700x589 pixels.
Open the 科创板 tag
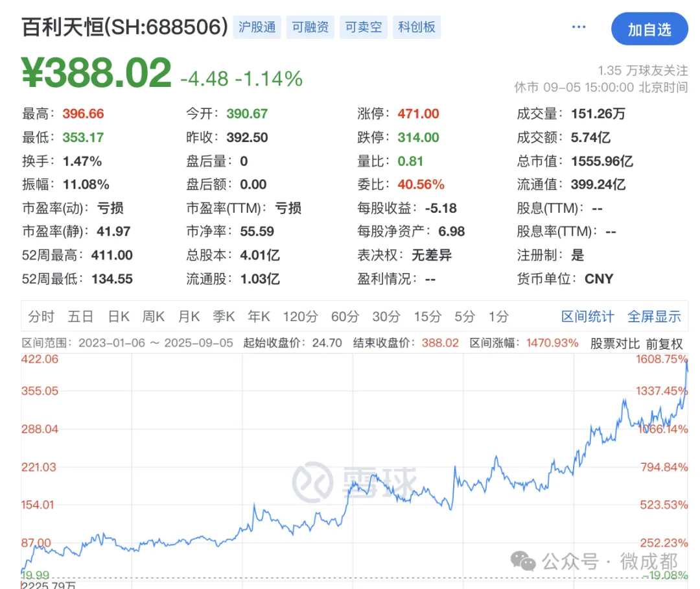(416, 27)
